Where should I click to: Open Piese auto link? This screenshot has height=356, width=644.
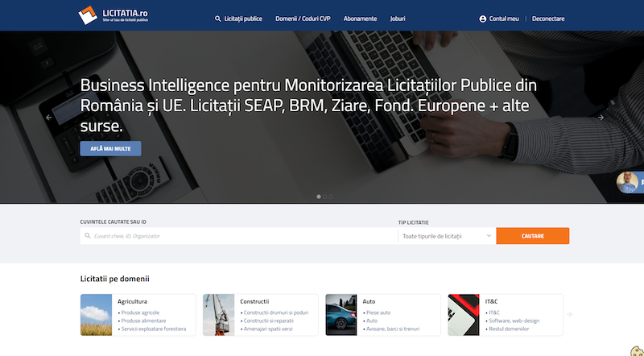[378, 313]
